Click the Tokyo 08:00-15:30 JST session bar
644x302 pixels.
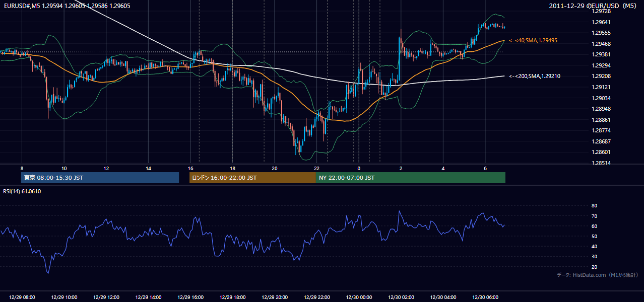click(100, 178)
